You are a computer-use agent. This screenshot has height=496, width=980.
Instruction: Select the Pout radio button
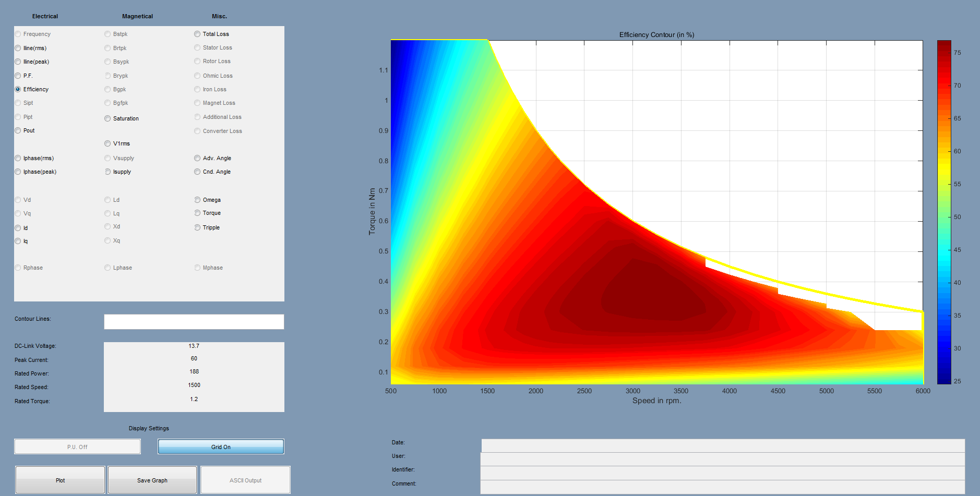coord(18,130)
